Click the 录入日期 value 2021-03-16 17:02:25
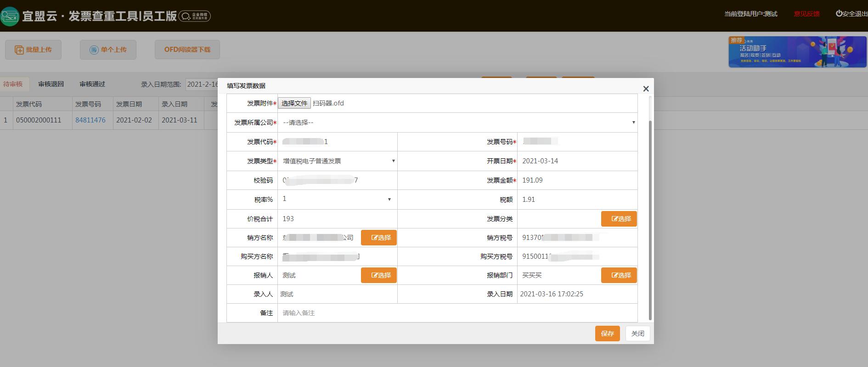This screenshot has height=367, width=868. (x=552, y=294)
